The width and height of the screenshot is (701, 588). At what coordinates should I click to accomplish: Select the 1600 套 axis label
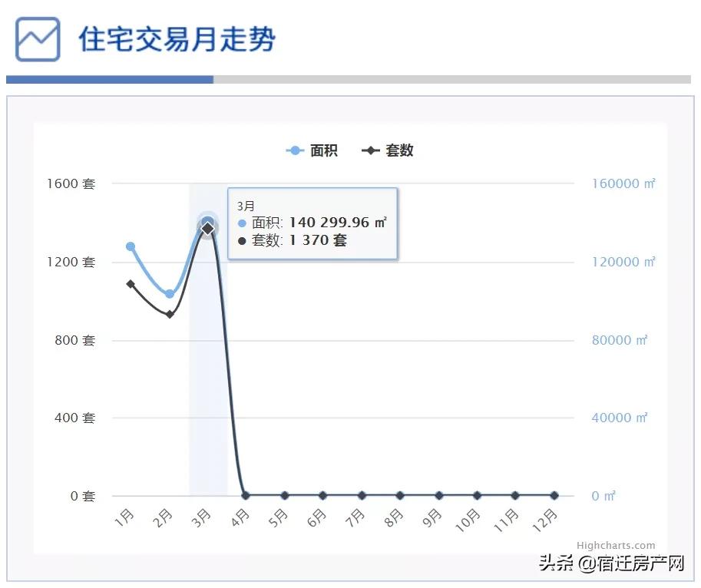pos(72,183)
